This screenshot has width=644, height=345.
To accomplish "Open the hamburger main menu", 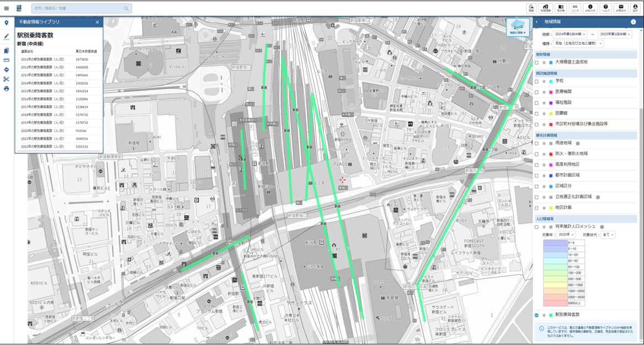I will (x=7, y=8).
